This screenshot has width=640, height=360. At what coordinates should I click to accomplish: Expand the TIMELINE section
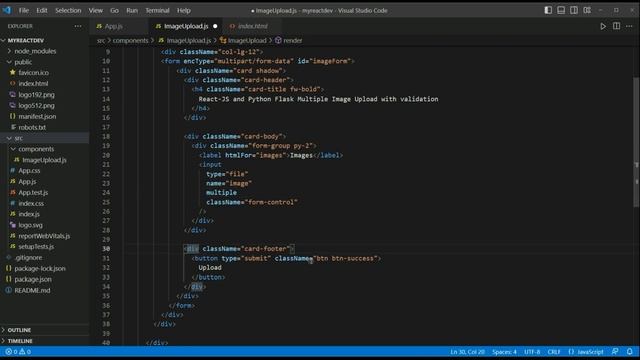(44, 341)
